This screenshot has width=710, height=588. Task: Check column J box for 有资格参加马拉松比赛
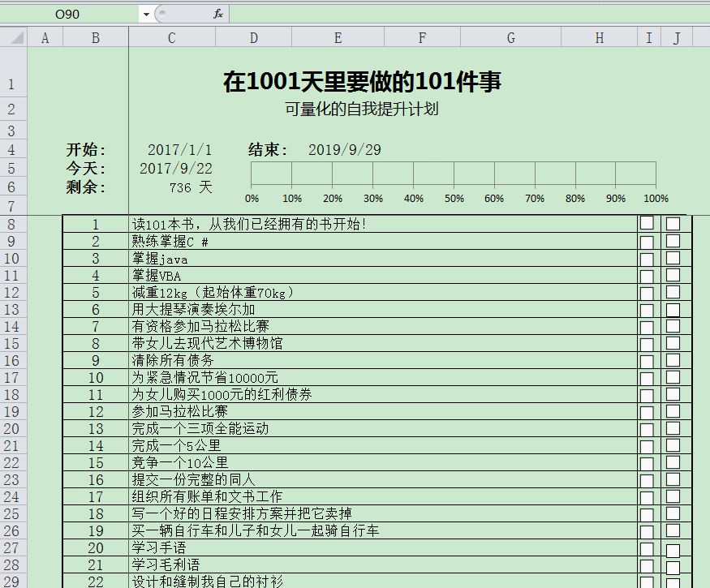(x=673, y=326)
